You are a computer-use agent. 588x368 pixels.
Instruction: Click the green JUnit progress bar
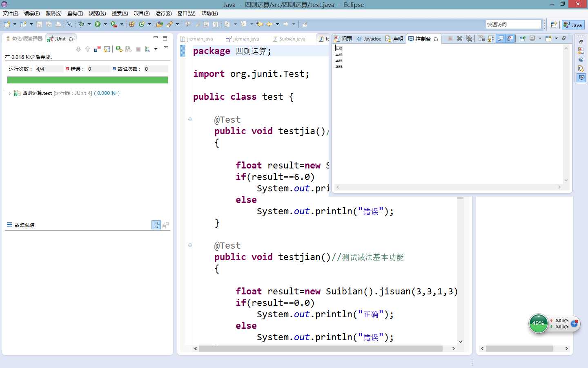click(x=87, y=80)
